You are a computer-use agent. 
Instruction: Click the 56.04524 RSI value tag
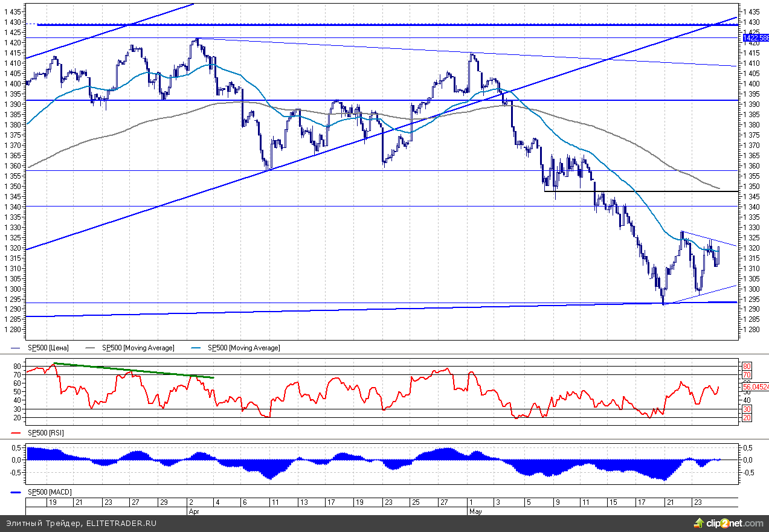[x=755, y=386]
